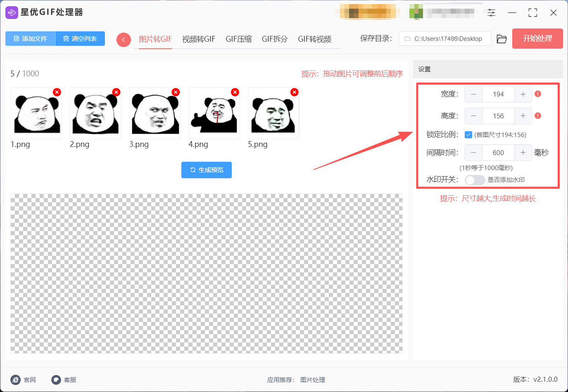Increase height with plus button
The width and height of the screenshot is (568, 392).
[x=523, y=116]
